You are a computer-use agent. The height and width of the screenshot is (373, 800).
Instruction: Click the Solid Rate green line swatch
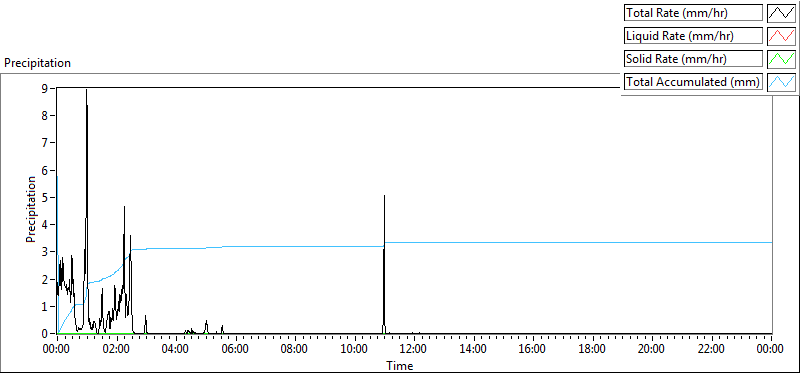(781, 59)
